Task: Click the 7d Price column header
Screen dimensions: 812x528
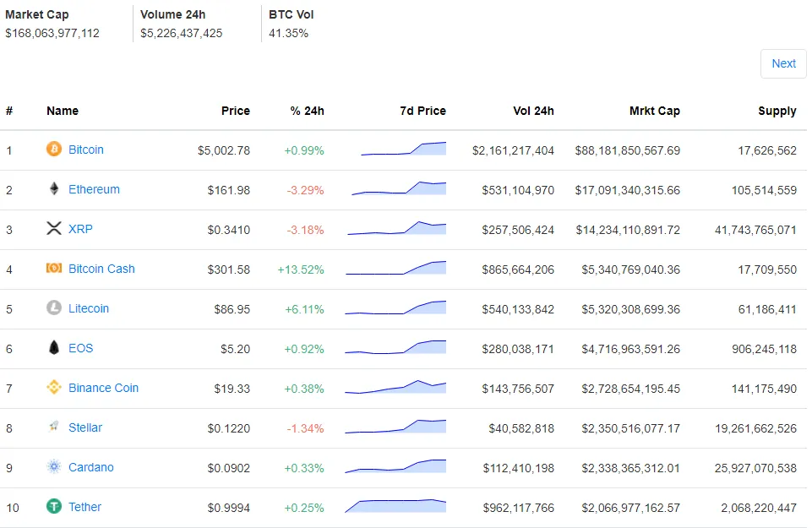Action: pyautogui.click(x=422, y=111)
